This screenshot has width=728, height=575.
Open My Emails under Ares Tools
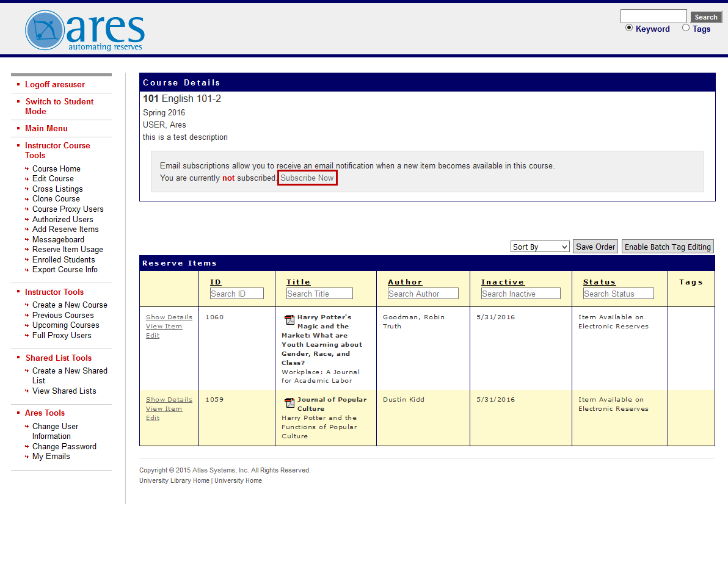tap(51, 456)
